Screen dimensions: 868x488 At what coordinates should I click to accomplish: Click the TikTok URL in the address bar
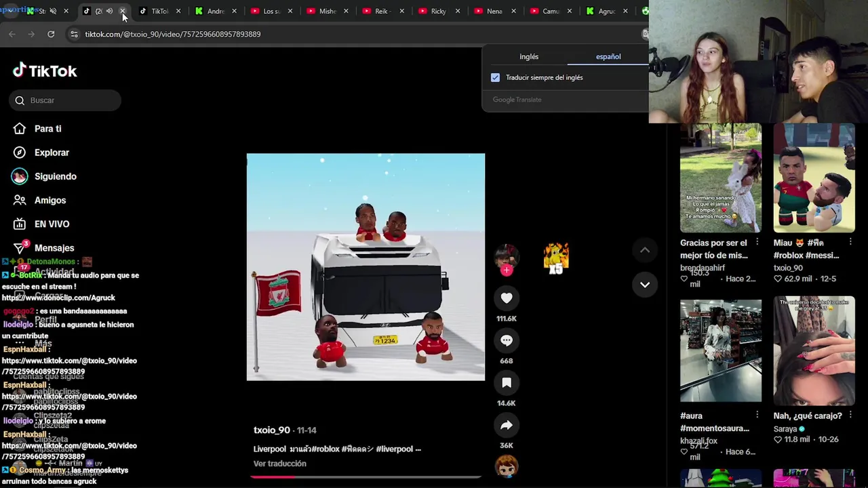[x=173, y=34]
